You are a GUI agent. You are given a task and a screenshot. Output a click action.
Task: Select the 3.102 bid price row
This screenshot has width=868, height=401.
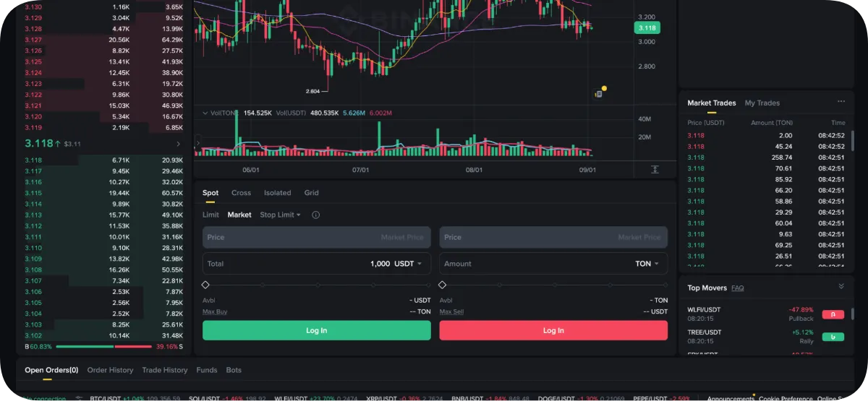(x=103, y=335)
